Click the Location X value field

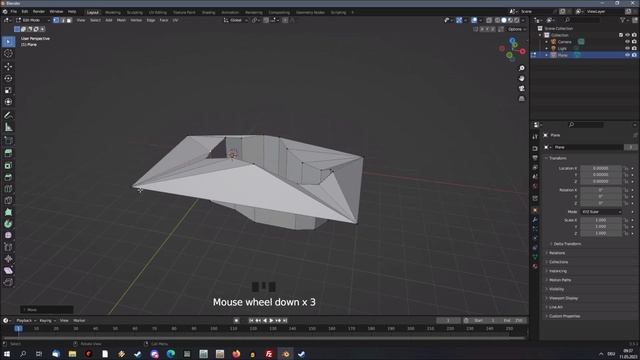click(x=601, y=168)
